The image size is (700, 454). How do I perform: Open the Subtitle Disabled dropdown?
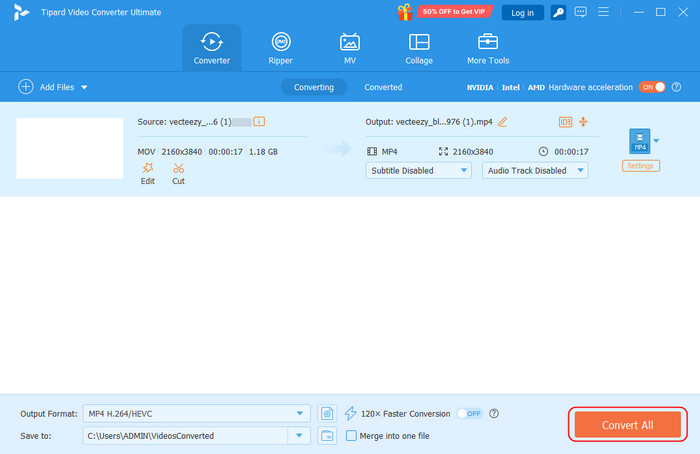[x=418, y=171]
